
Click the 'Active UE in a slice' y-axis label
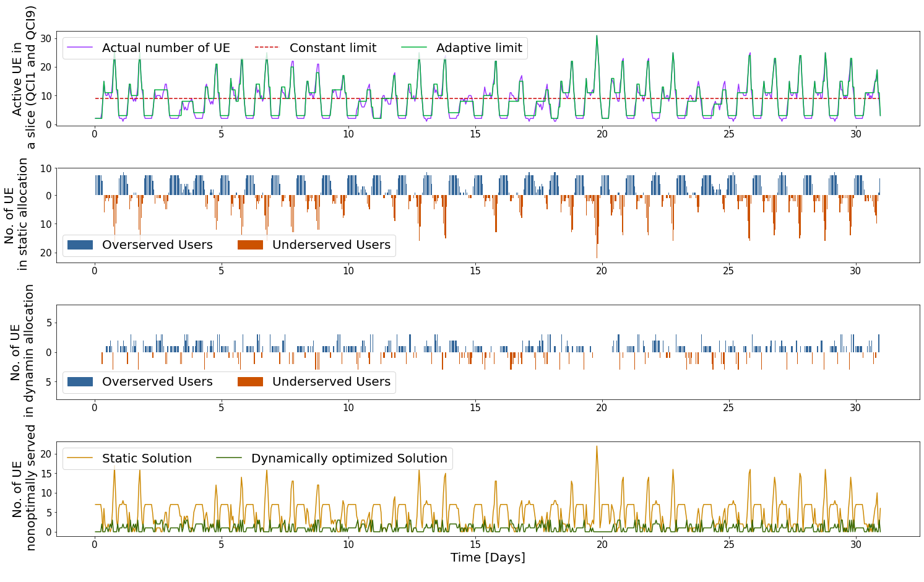(x=24, y=77)
